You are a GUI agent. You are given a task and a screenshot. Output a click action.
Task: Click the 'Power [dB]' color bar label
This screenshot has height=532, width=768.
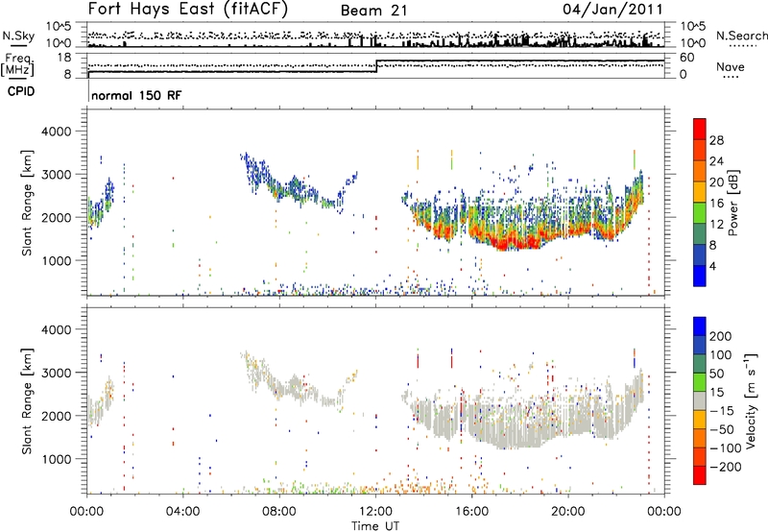[x=733, y=203]
